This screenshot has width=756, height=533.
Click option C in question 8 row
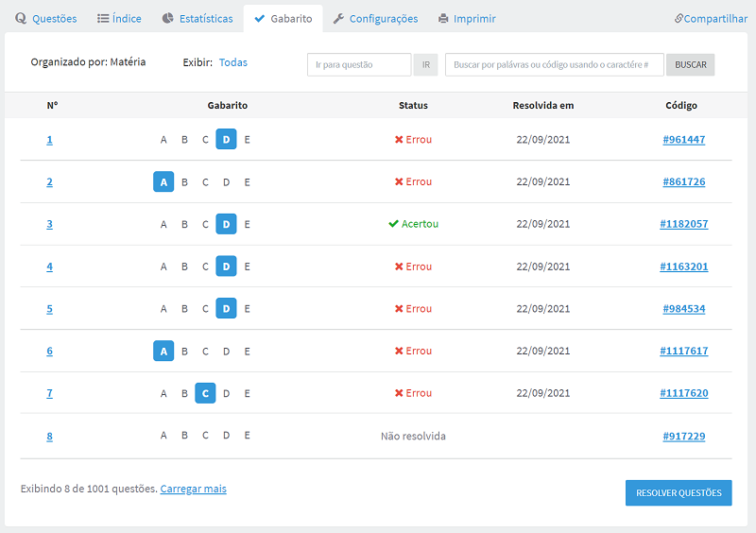click(x=205, y=435)
